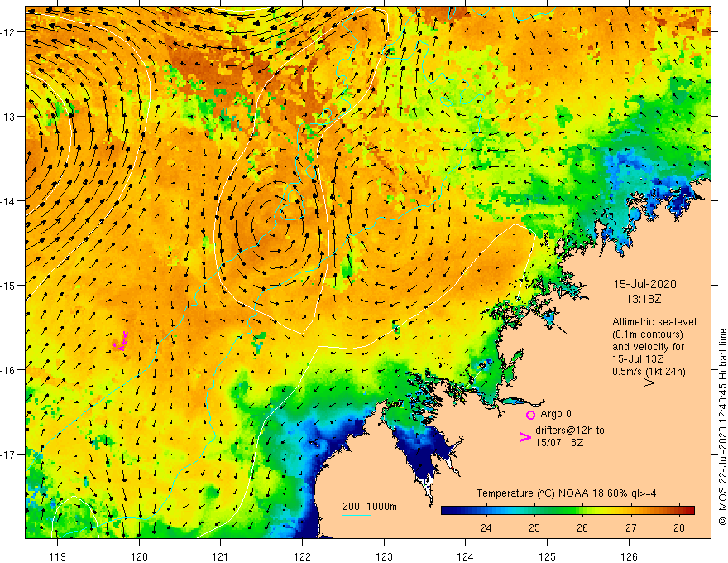728x563 pixels.
Task: Click 'Temperature (°C) NOAA 18 60% ql>=4' title
Action: [566, 493]
